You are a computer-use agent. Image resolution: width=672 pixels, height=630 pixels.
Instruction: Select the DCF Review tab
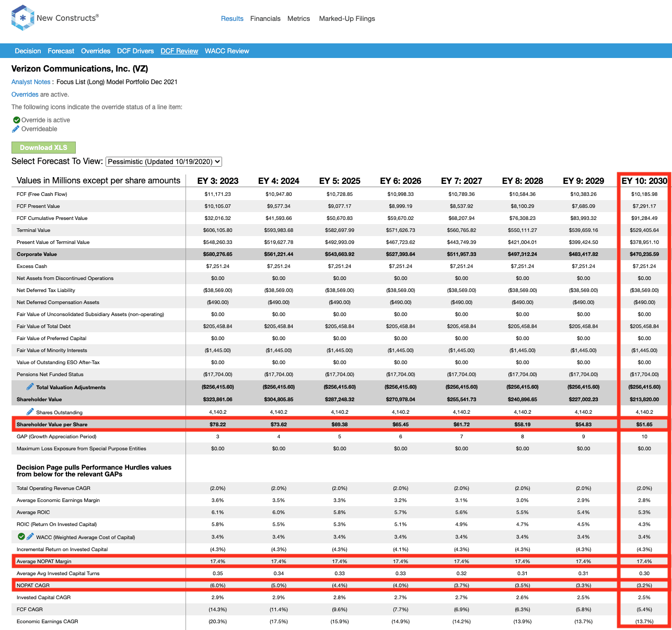tap(179, 51)
